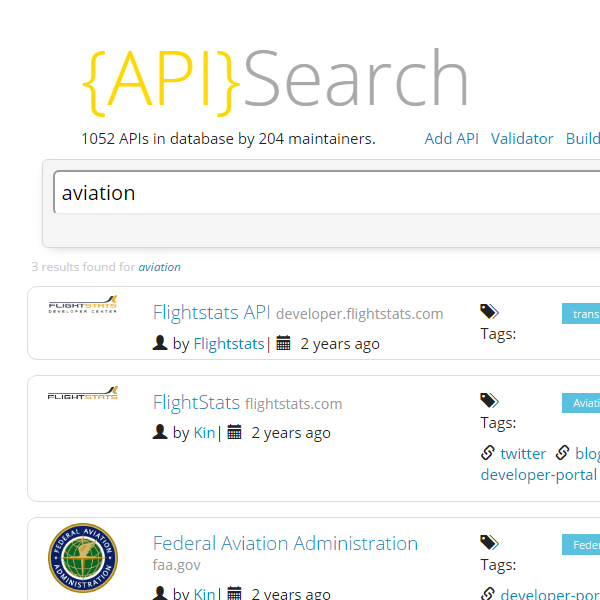600x600 pixels.
Task: Click the user icon in FlightStats card
Action: (x=160, y=432)
